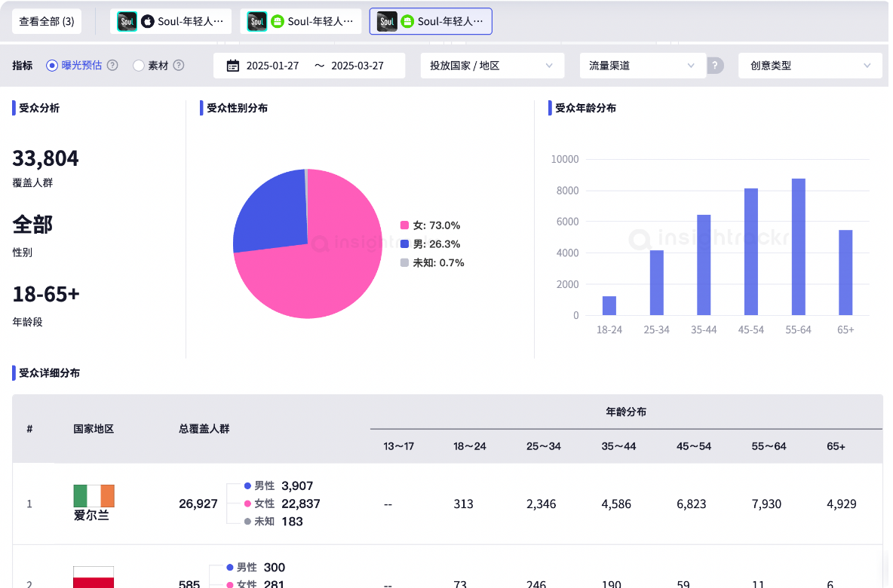The height and width of the screenshot is (588, 893).
Task: Click the 国家地区 column header
Action: pos(94,429)
